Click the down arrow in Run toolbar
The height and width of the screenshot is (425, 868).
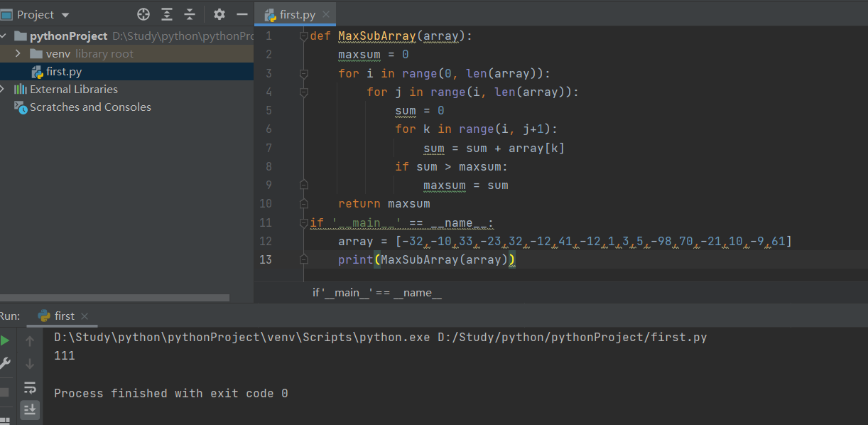(x=30, y=364)
